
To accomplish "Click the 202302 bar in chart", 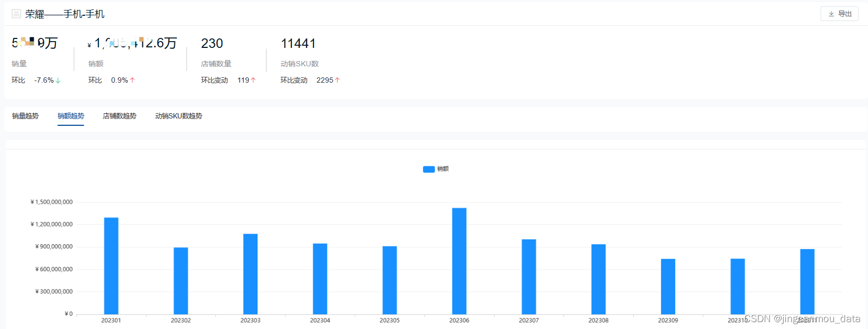I will pyautogui.click(x=181, y=281).
